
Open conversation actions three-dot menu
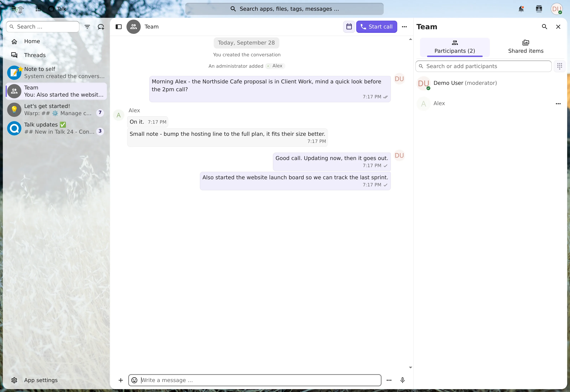pos(404,27)
